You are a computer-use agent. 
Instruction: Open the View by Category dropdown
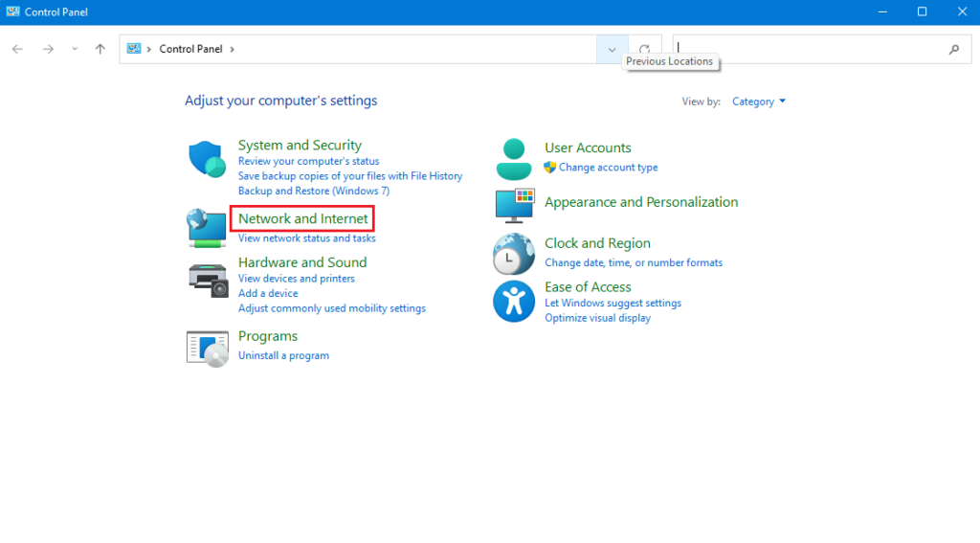758,102
